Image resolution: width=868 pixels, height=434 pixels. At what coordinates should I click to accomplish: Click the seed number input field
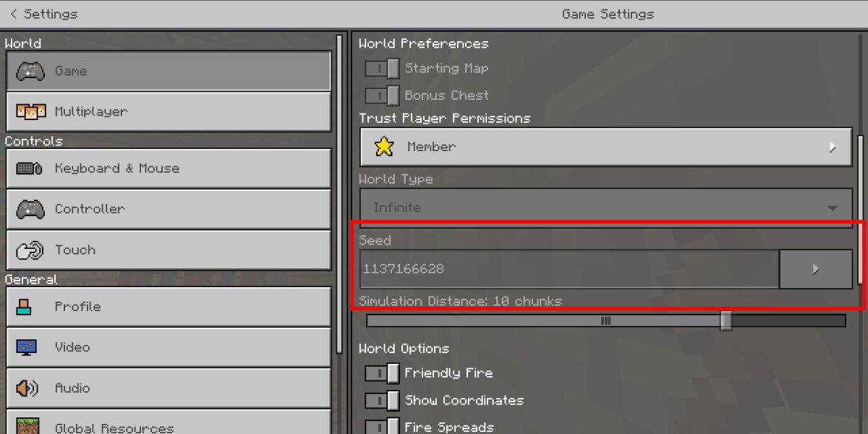[x=569, y=269]
